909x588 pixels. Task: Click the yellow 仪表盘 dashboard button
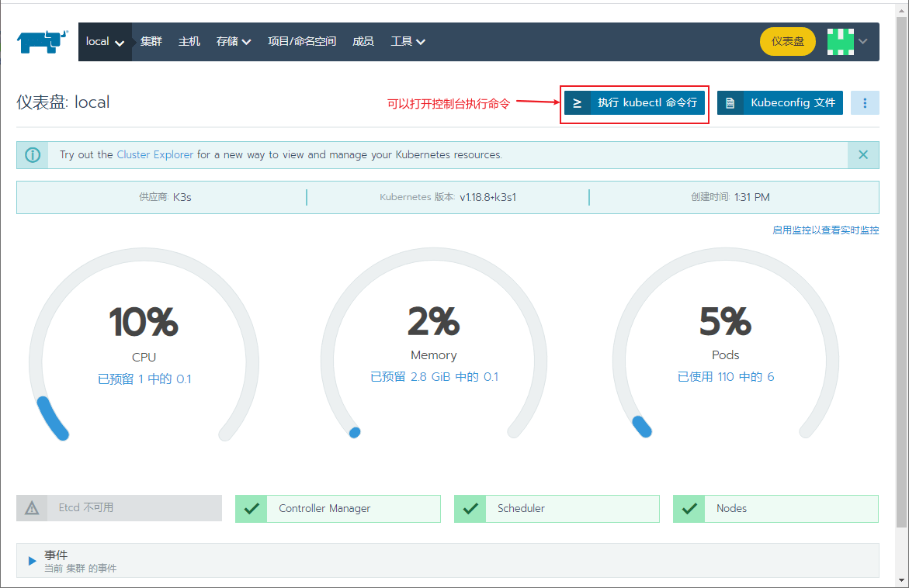pos(787,42)
